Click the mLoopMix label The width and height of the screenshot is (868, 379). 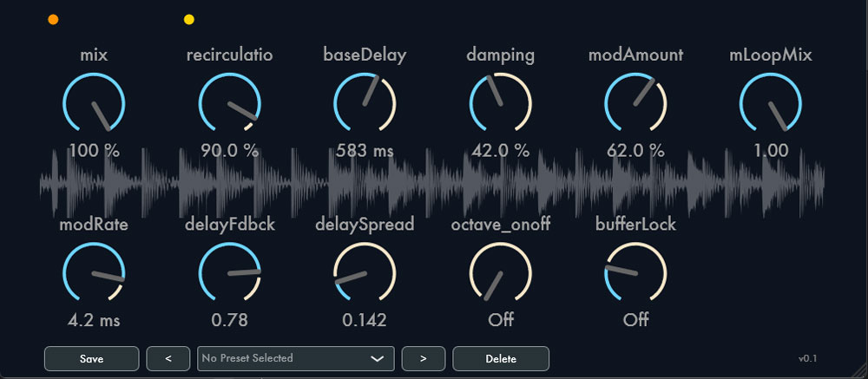tap(771, 56)
